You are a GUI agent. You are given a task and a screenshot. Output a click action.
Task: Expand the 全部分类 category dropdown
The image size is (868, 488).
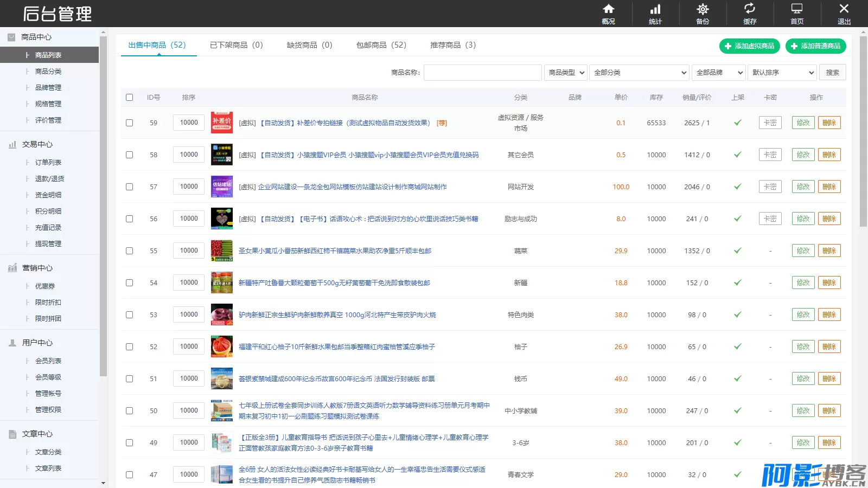pos(639,73)
